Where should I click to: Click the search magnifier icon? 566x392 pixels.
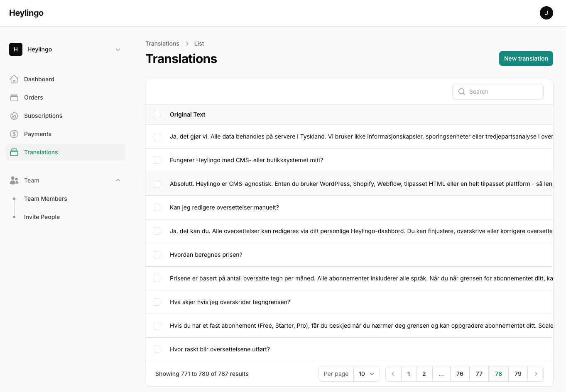[461, 92]
